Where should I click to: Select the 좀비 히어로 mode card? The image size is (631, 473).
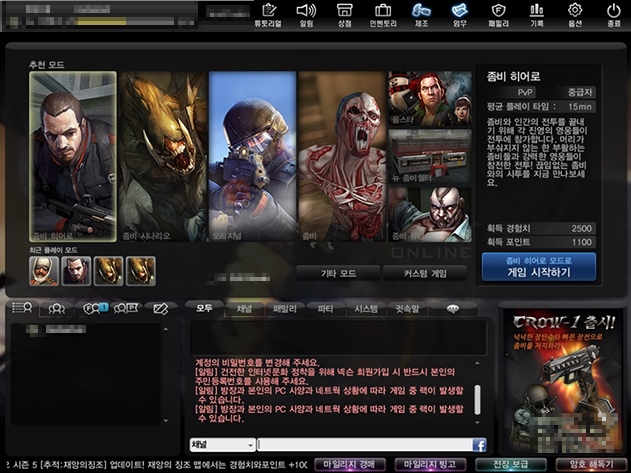[x=73, y=157]
